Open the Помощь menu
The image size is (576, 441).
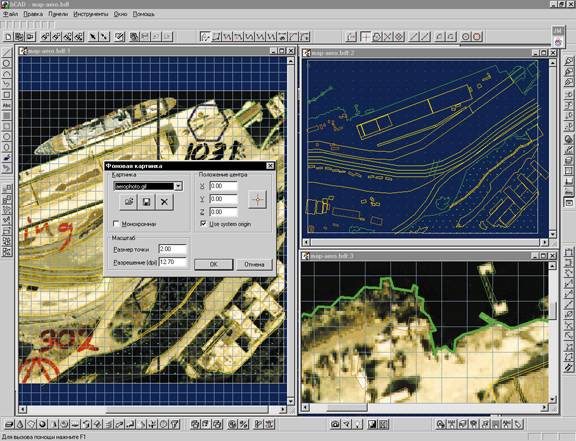[143, 14]
